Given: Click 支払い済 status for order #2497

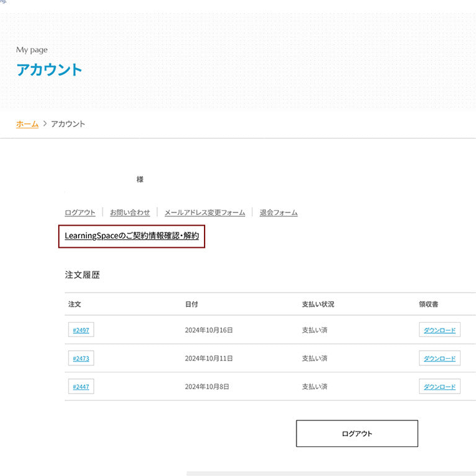Looking at the screenshot, I should coord(314,330).
